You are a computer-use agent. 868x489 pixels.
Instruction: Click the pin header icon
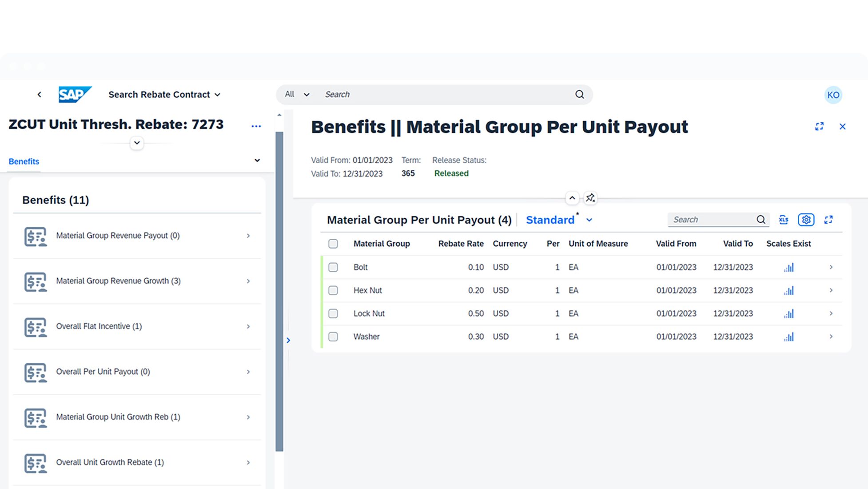tap(590, 198)
